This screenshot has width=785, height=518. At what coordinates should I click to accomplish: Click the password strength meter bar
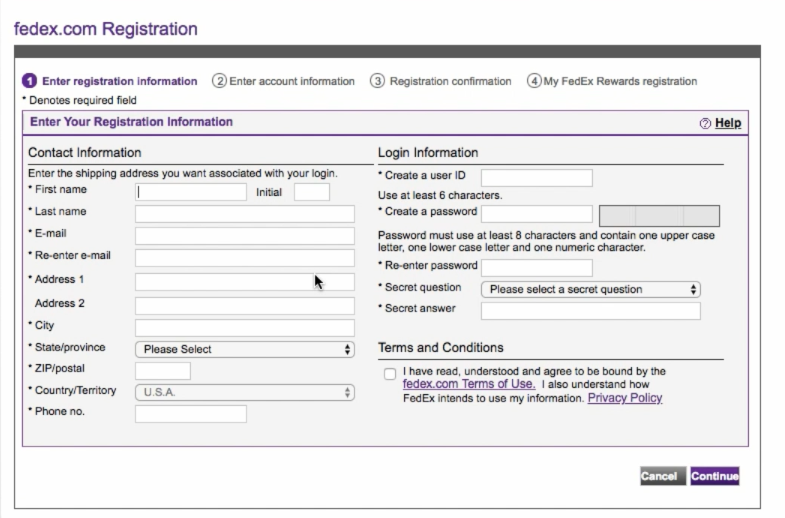pos(659,216)
